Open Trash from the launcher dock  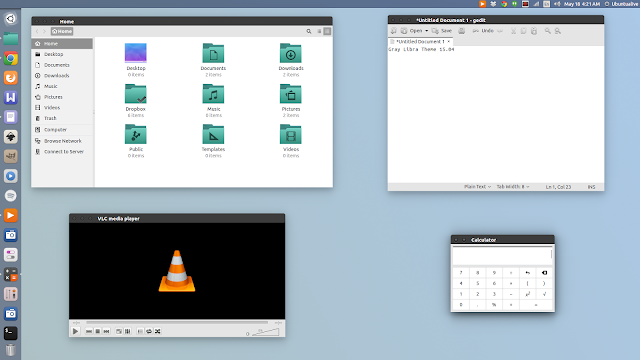pyautogui.click(x=11, y=350)
